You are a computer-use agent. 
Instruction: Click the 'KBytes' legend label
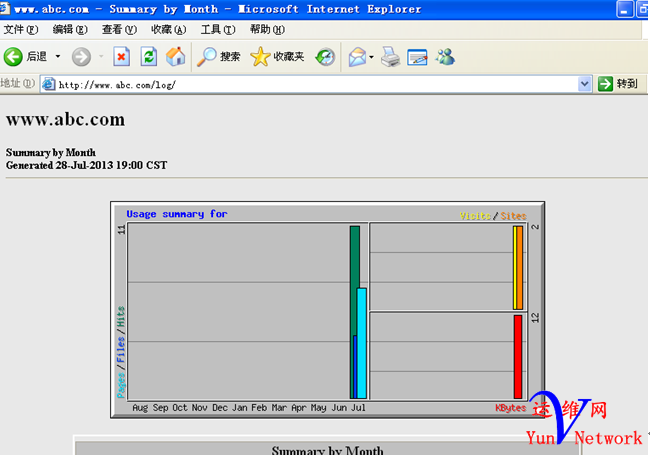pos(510,408)
